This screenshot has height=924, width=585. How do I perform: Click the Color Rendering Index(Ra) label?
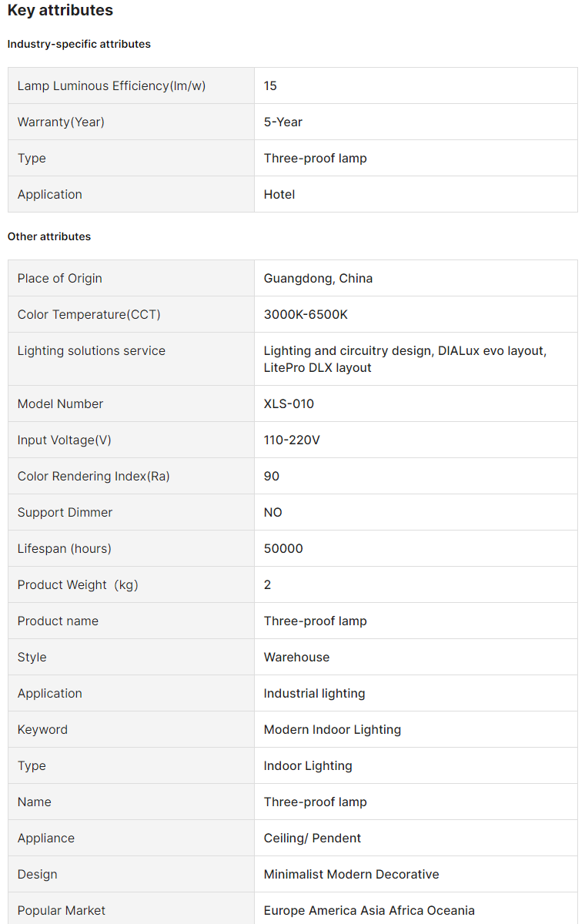click(x=94, y=476)
